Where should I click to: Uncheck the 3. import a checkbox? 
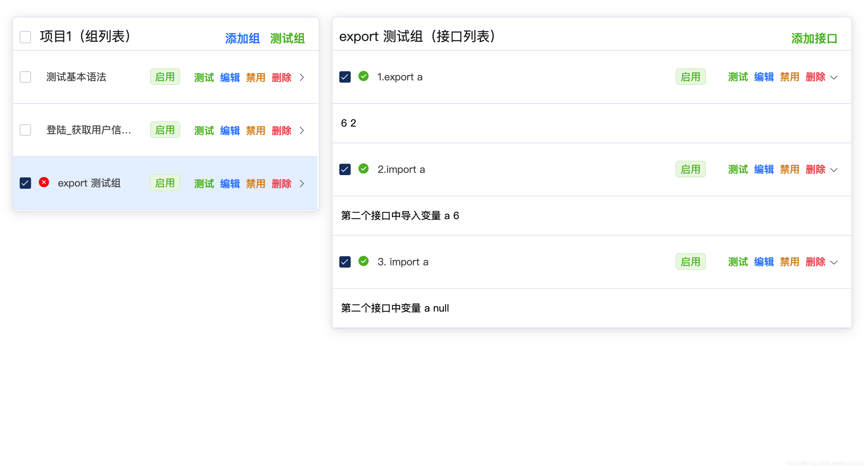pyautogui.click(x=345, y=262)
